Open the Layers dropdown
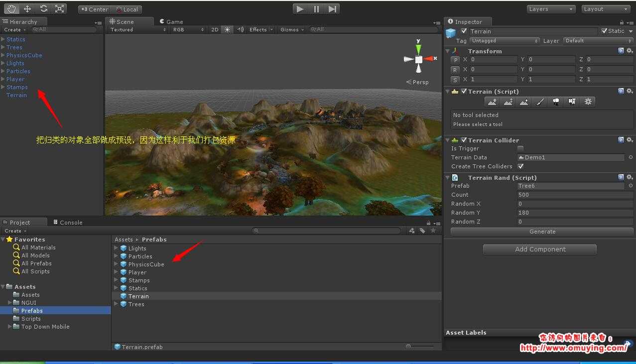 (551, 9)
